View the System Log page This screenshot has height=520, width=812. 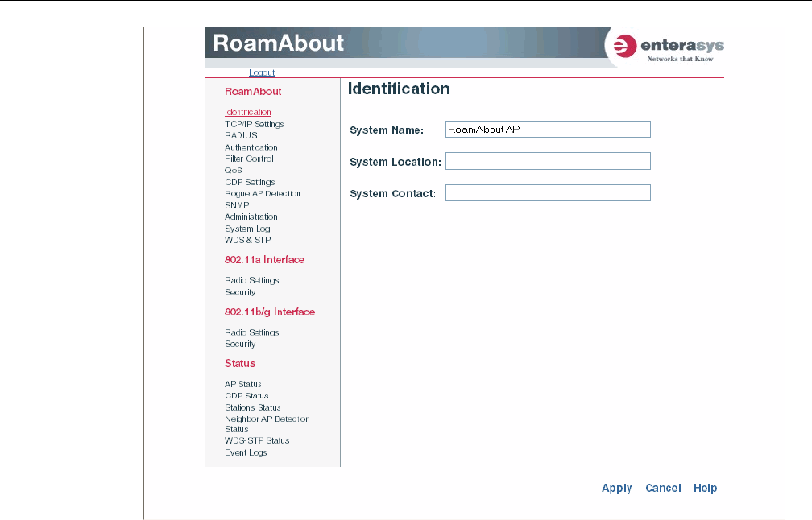247,229
